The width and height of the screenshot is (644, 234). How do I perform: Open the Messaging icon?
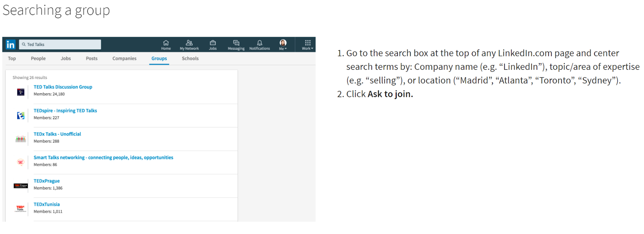point(236,43)
